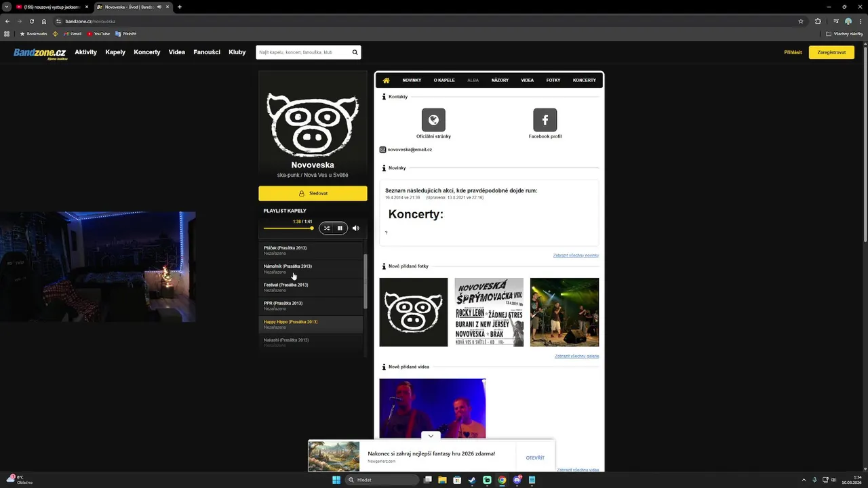
Task: Click the novoveska@email.cz address
Action: tap(410, 149)
